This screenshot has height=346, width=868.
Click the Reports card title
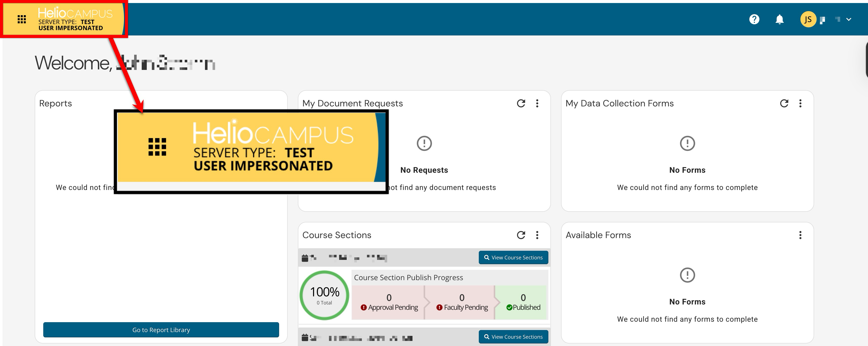tap(56, 103)
